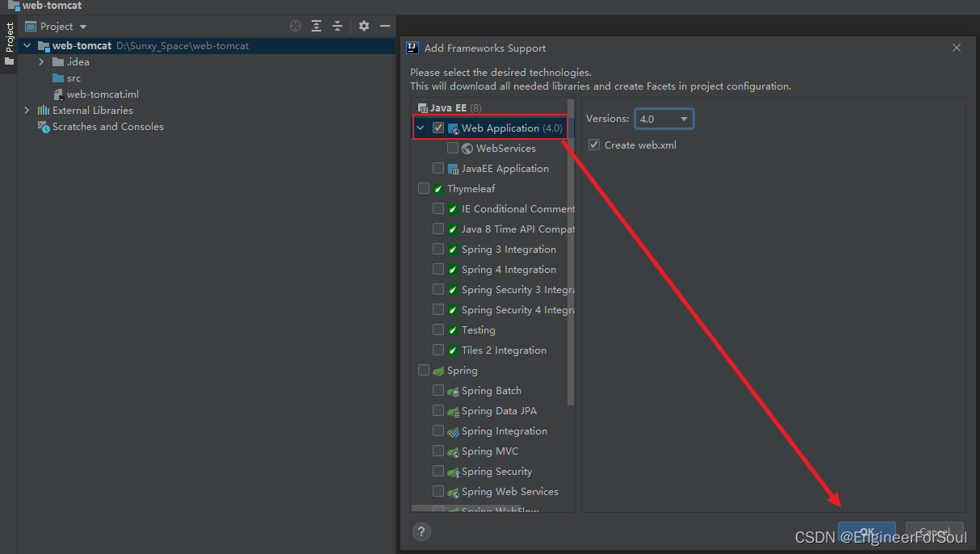Collapse the web-tomcat root project node
Image resolution: width=980 pixels, height=554 pixels.
(x=27, y=46)
